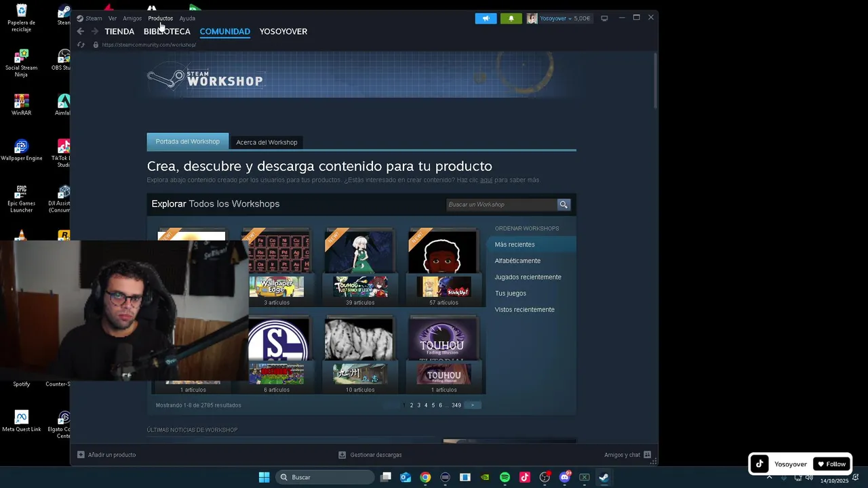Viewport: 868px width, 488px height.
Task: Click the 'aquí' link about creating content
Action: [x=486, y=180]
